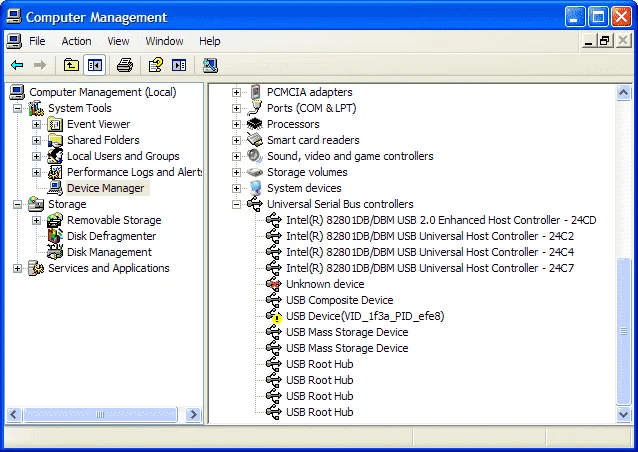Select Intel USB Universal Host Controller 24C4

(430, 252)
